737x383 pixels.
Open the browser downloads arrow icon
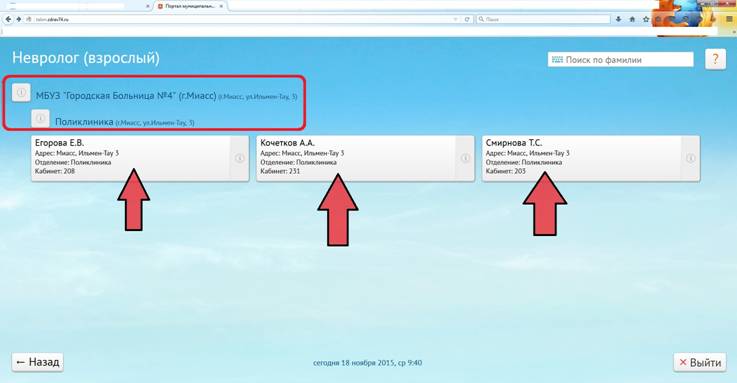click(619, 19)
